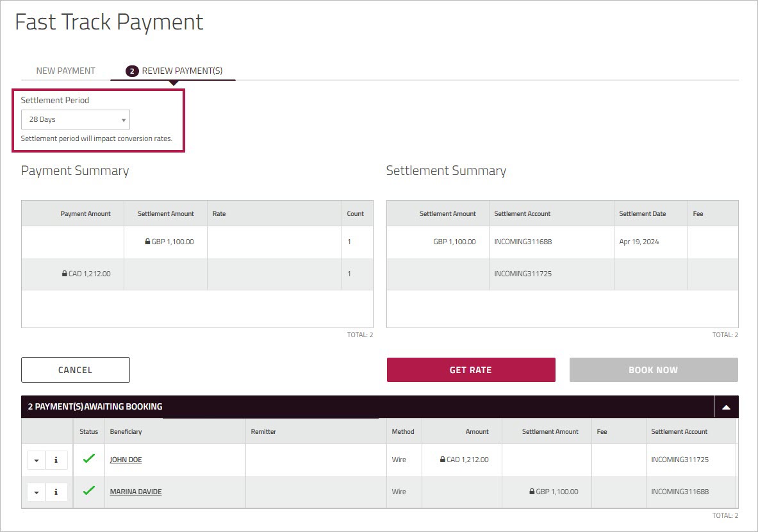This screenshot has width=758, height=532.
Task: Collapse the Payments Awaiting Booking panel
Action: coord(726,407)
